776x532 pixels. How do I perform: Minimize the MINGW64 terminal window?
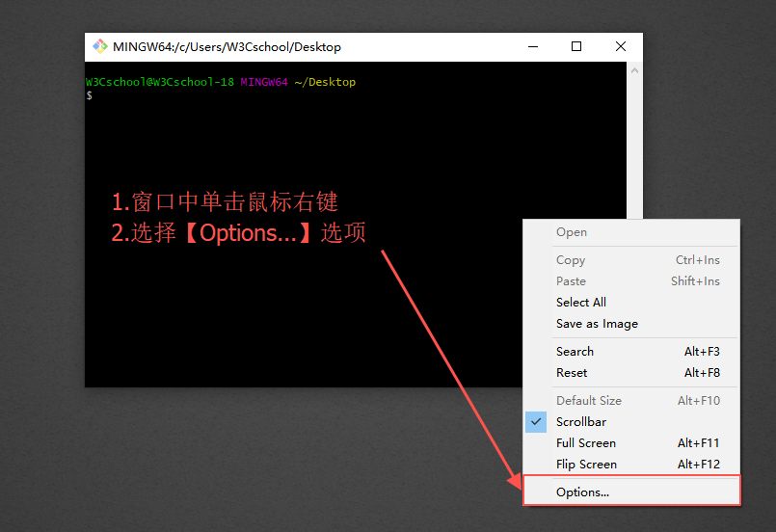pyautogui.click(x=533, y=46)
